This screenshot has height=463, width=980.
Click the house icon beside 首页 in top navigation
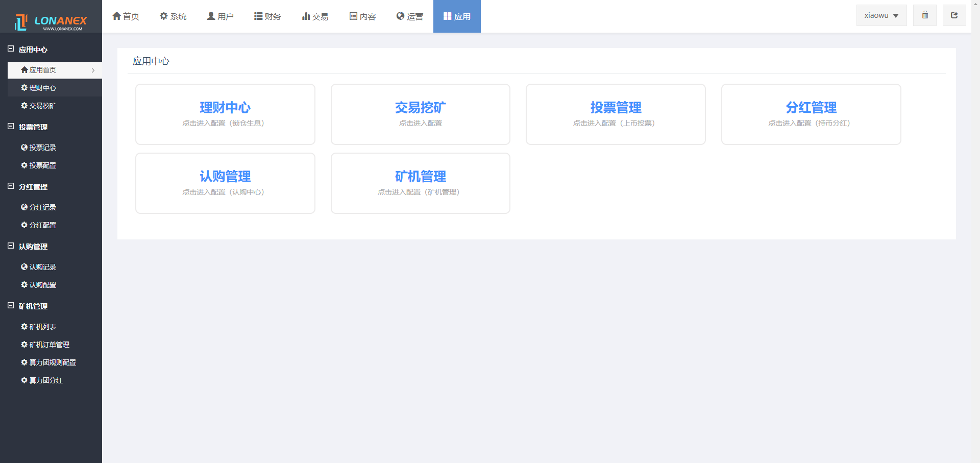(117, 16)
